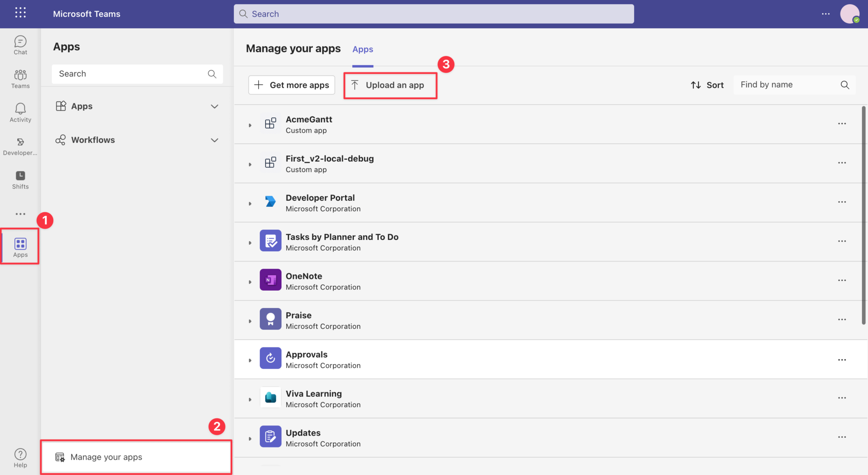Expand the Approvals row triangle
The width and height of the screenshot is (868, 475).
[250, 361]
